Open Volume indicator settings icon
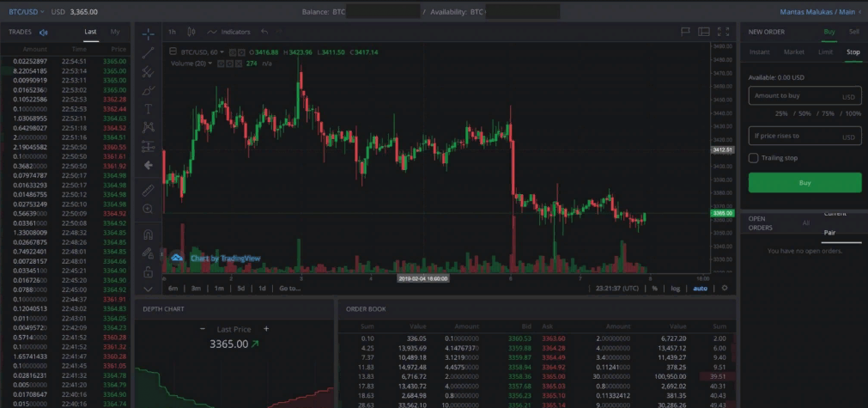Image resolution: width=868 pixels, height=408 pixels. pyautogui.click(x=230, y=64)
